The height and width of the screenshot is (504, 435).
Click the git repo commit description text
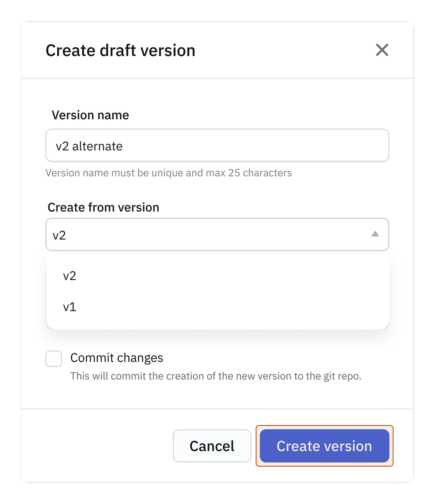[x=215, y=376]
